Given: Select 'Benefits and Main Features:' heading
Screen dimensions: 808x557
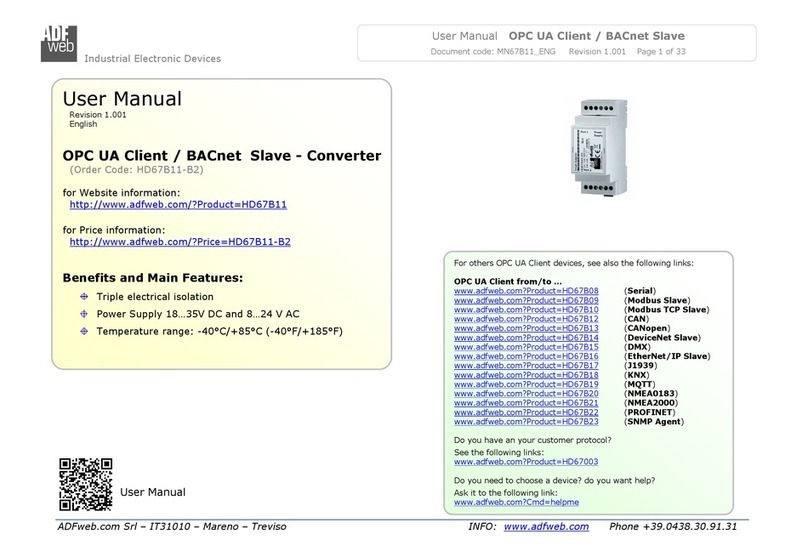Looking at the screenshot, I should click(x=153, y=278).
